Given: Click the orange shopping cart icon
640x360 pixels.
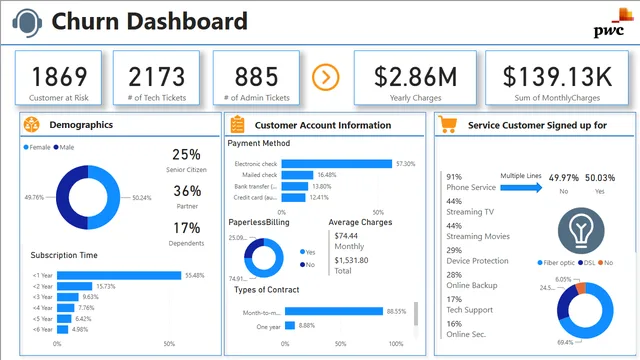Looking at the screenshot, I should 448,124.
